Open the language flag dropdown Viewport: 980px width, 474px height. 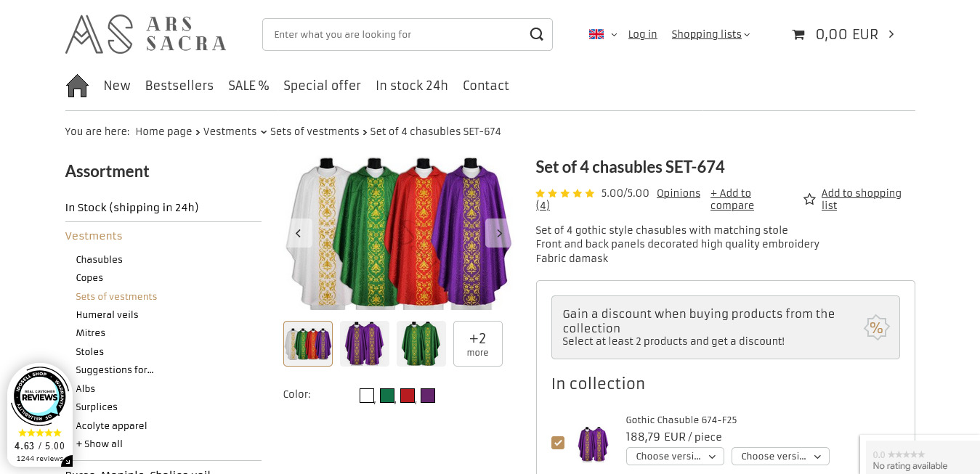(x=602, y=34)
